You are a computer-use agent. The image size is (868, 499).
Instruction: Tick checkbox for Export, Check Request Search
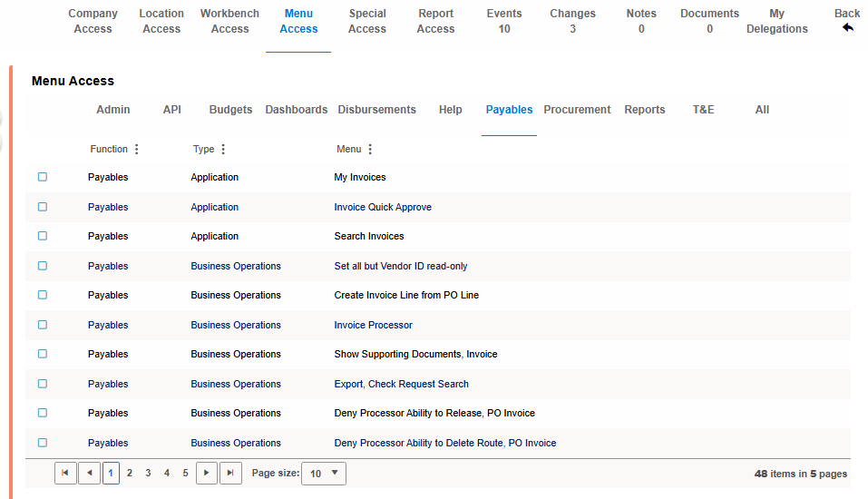(x=43, y=384)
